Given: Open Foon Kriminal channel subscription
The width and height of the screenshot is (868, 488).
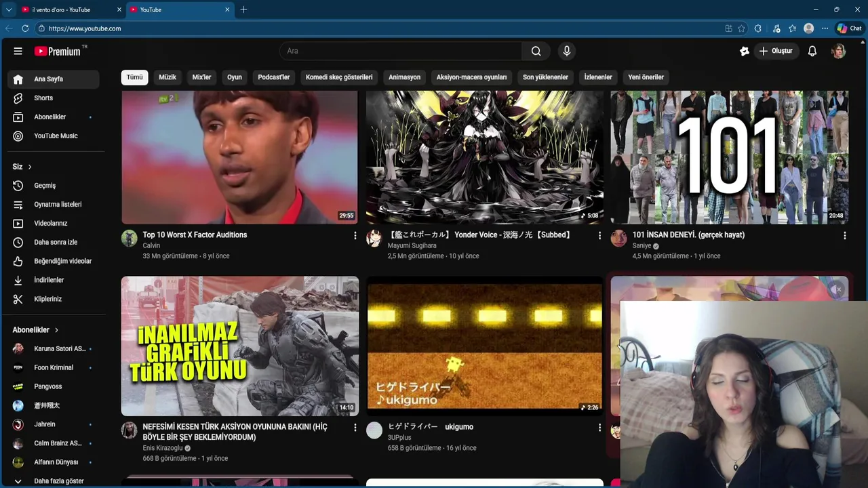Looking at the screenshot, I should pyautogui.click(x=54, y=367).
